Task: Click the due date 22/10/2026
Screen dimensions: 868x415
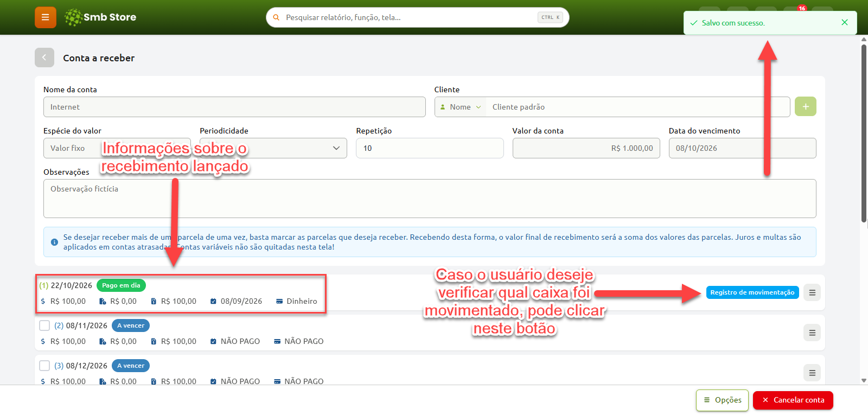Action: click(72, 285)
